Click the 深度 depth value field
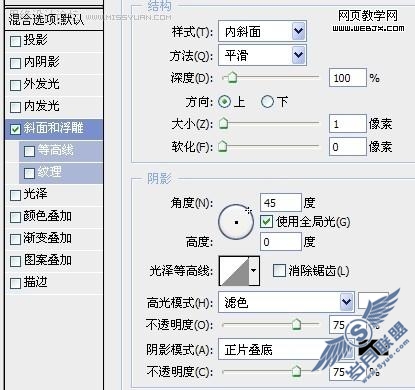This screenshot has width=415, height=390. 348,78
